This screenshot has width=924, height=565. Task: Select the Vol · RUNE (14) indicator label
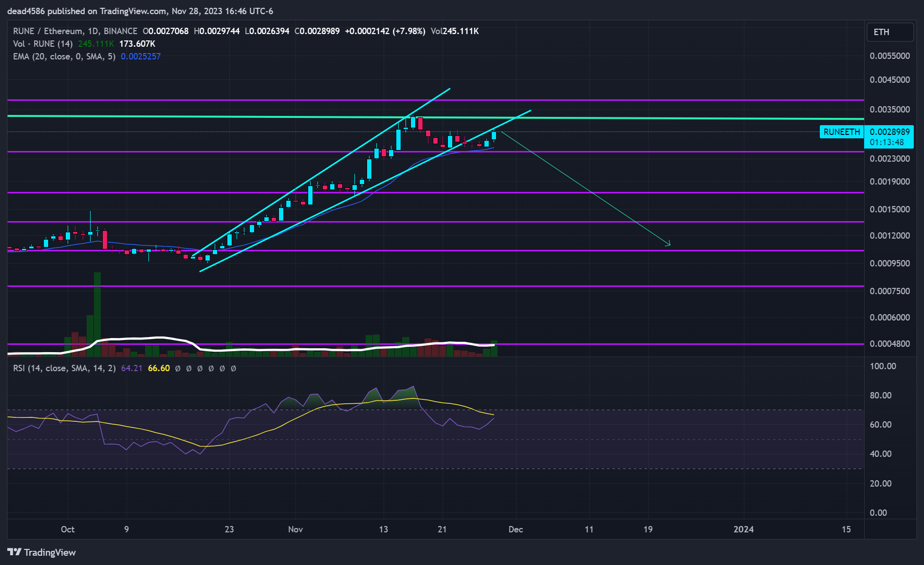(x=43, y=44)
